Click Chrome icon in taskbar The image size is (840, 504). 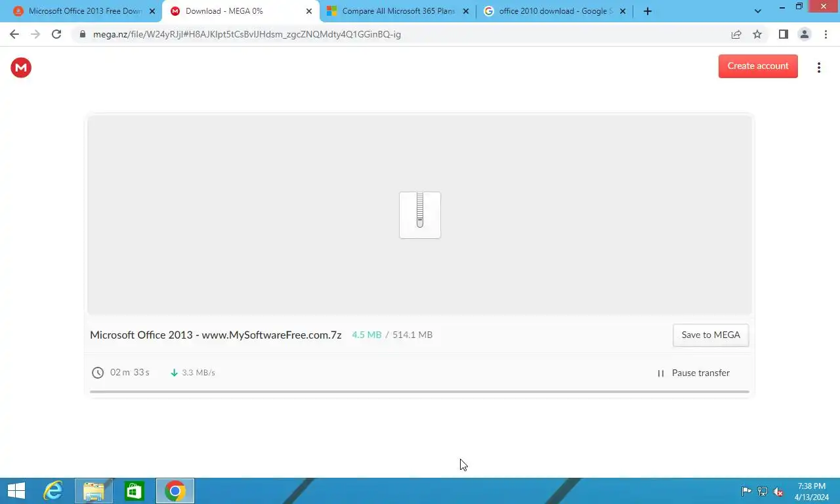click(175, 491)
